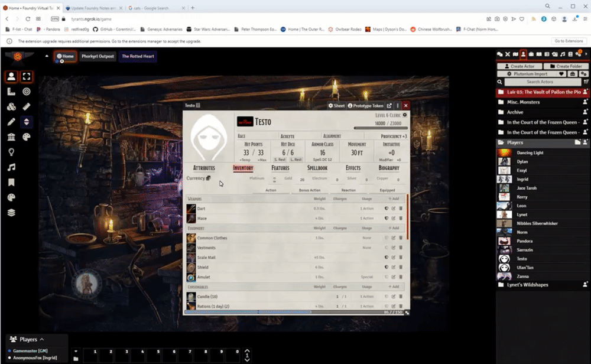Image resolution: width=591 pixels, height=364 pixels.
Task: Click the Create Actor button
Action: point(519,66)
